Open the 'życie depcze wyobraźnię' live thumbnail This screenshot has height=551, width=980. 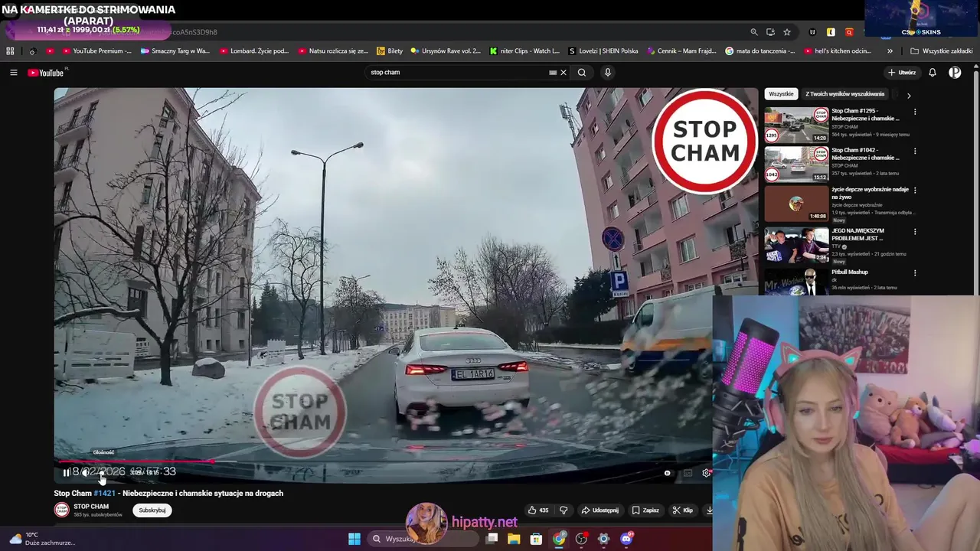(796, 204)
